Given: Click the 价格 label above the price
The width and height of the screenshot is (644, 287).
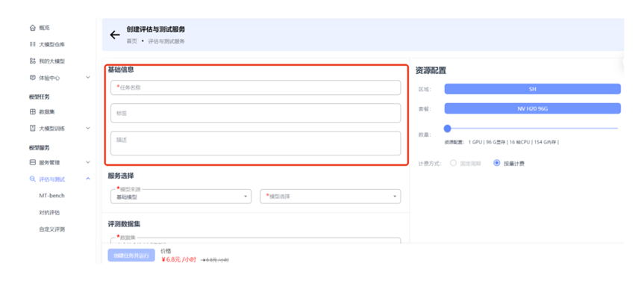Looking at the screenshot, I should 166,251.
